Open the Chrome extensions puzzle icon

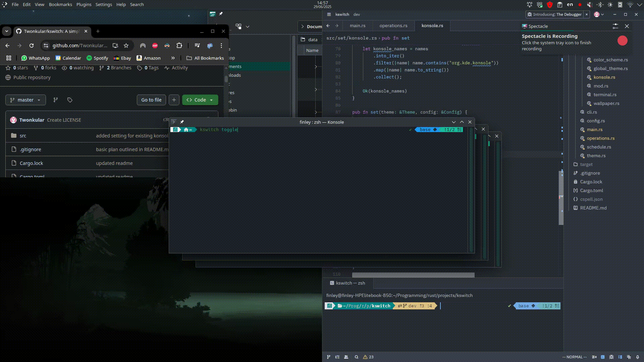pos(179,46)
